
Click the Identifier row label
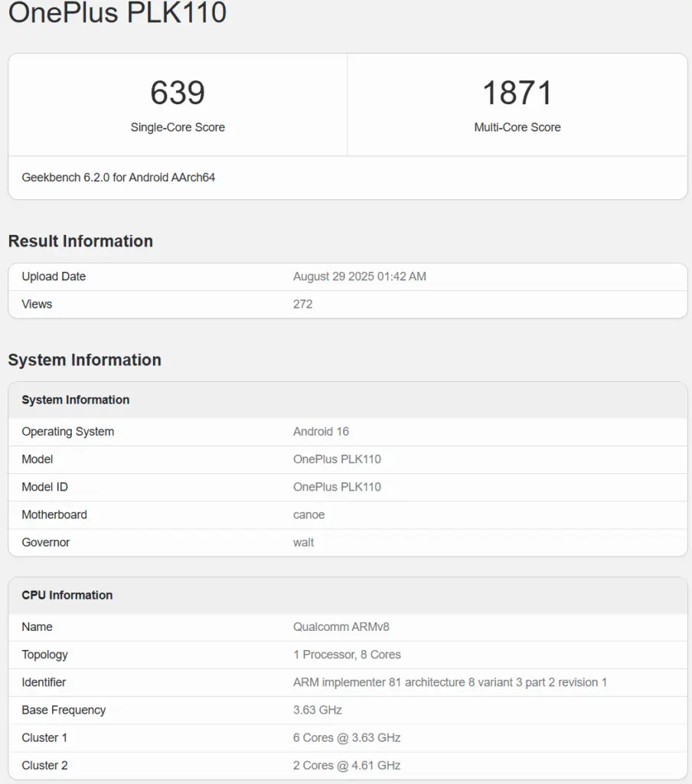pos(44,682)
